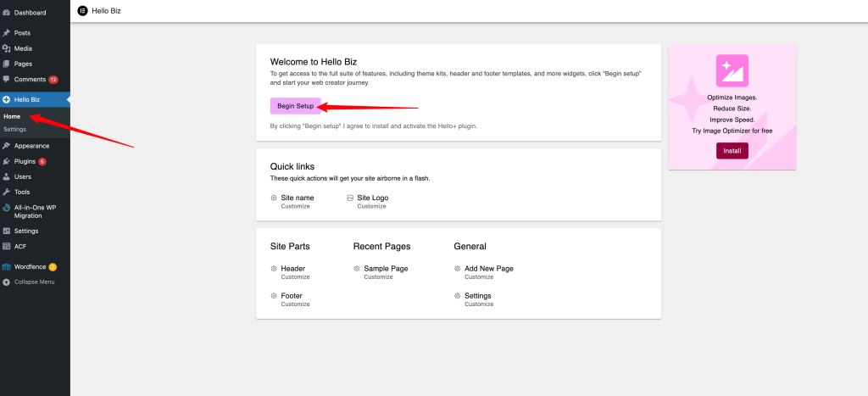Click the sidebar Settings sliders icon
Image resolution: width=868 pixels, height=396 pixels.
coord(6,231)
